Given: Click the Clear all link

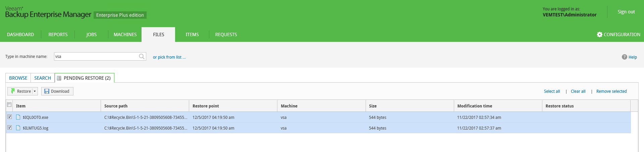Looking at the screenshot, I should click(578, 91).
